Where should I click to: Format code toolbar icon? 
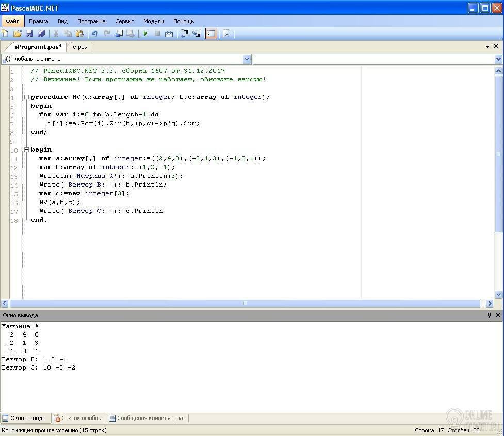tap(226, 33)
